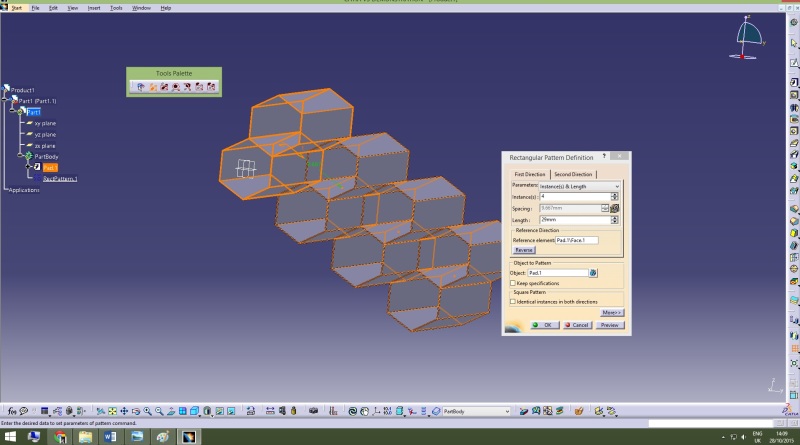Screen dimensions: 800x445
Task: Open the Edit menu
Action: click(53, 8)
